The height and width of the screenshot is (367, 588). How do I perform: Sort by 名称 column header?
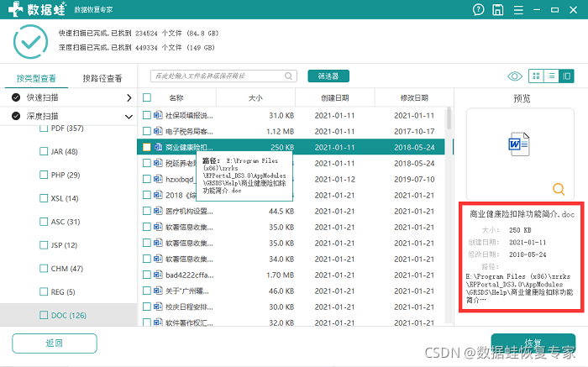pos(176,98)
